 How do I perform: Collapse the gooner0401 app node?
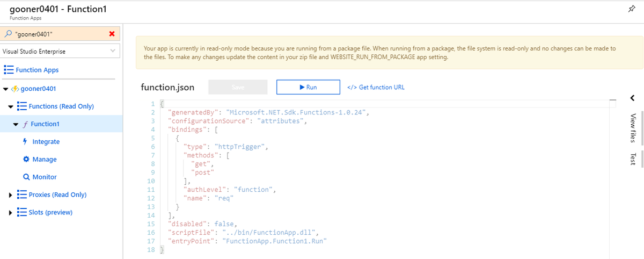(x=5, y=89)
